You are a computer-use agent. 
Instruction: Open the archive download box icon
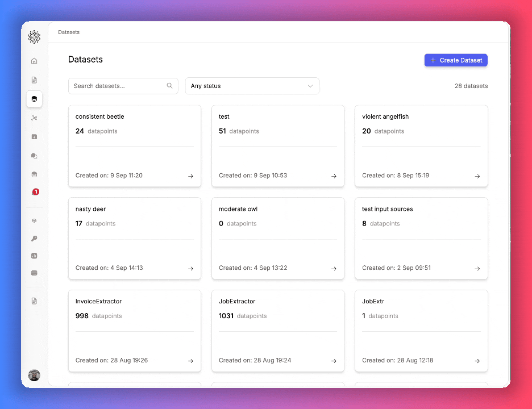tap(34, 137)
